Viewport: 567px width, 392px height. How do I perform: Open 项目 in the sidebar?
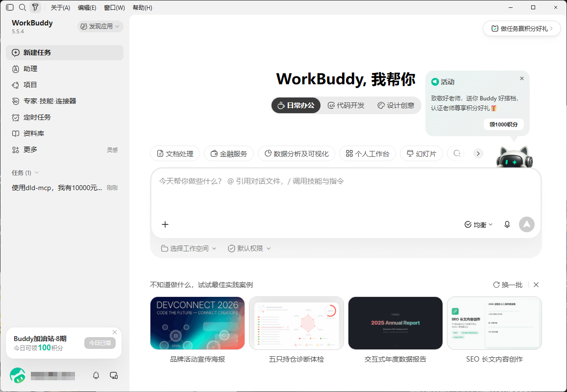tap(65, 85)
